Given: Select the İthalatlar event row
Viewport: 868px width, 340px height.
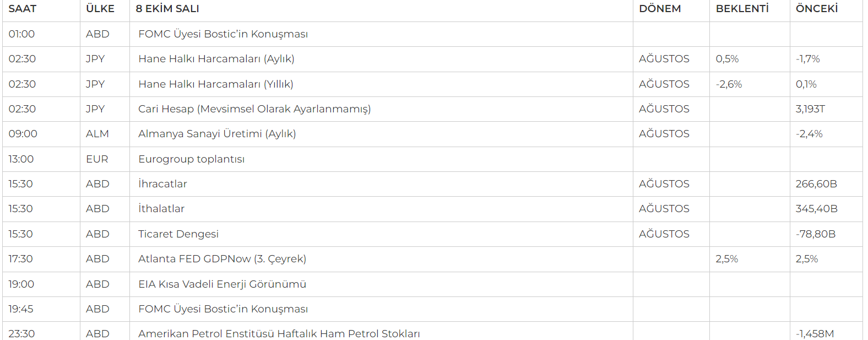Looking at the screenshot, I should (161, 209).
